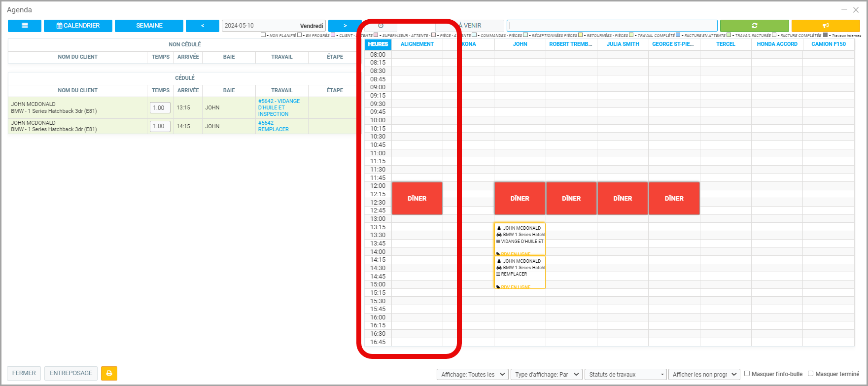The image size is (868, 386).
Task: Click the Fermer button
Action: (24, 373)
